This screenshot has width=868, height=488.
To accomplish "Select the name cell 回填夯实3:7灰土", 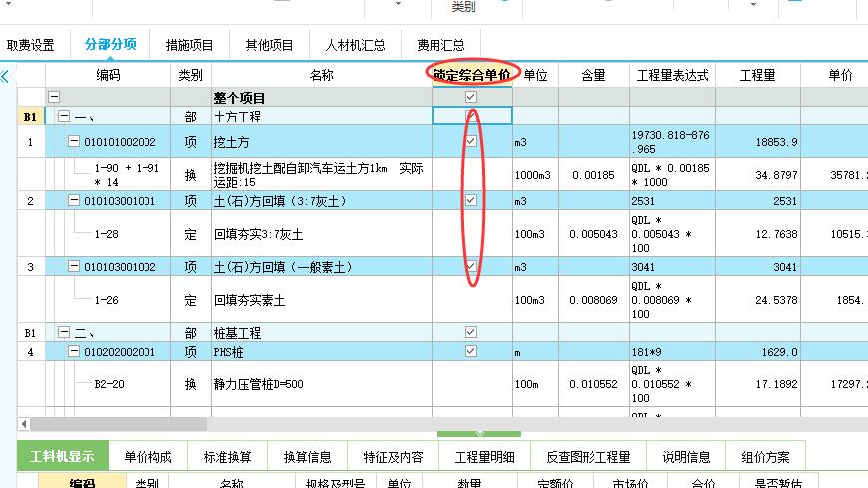I will (x=322, y=234).
